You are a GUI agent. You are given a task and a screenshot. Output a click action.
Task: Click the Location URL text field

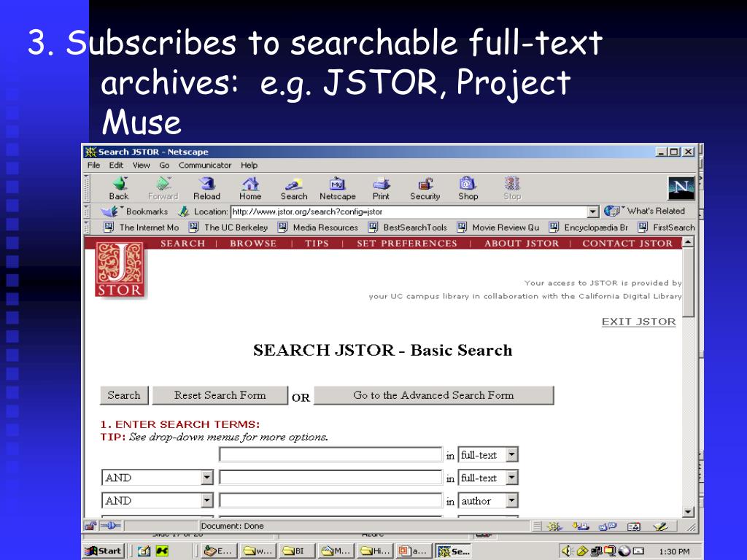tap(409, 211)
